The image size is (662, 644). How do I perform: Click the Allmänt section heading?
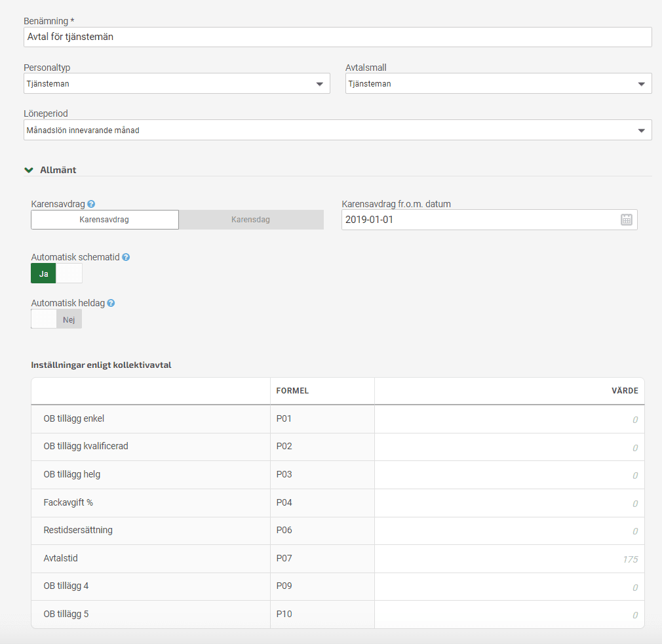tap(58, 170)
